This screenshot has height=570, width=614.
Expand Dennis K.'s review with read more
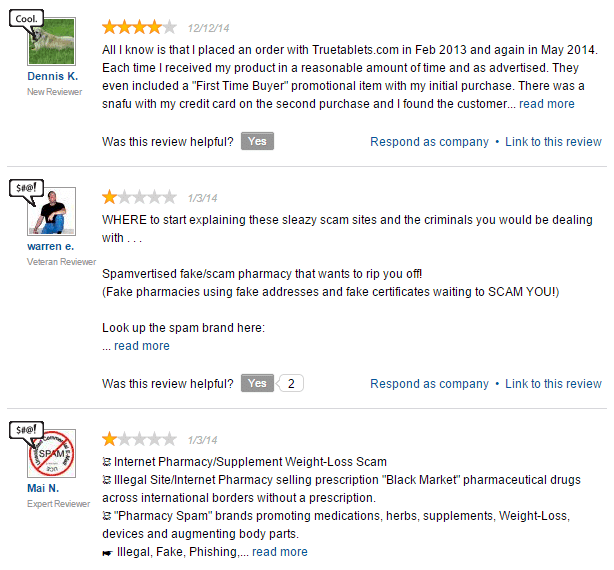(546, 104)
